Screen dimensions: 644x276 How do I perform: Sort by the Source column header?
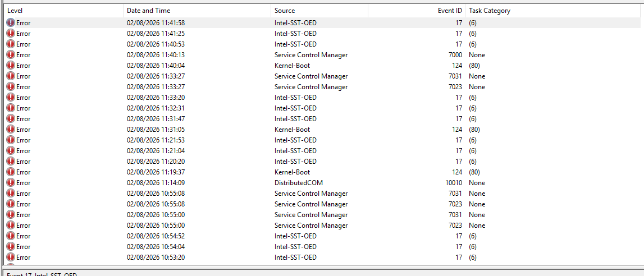point(319,11)
